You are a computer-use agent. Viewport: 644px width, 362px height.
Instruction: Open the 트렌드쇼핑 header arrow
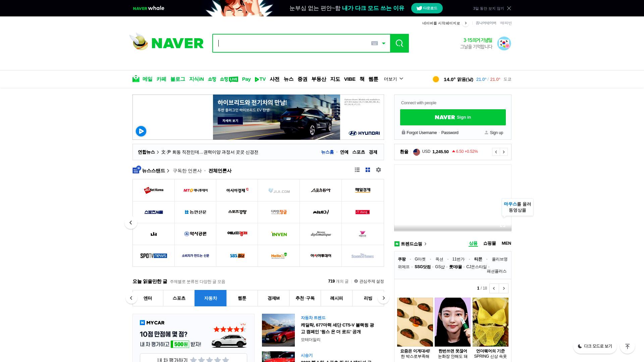426,244
